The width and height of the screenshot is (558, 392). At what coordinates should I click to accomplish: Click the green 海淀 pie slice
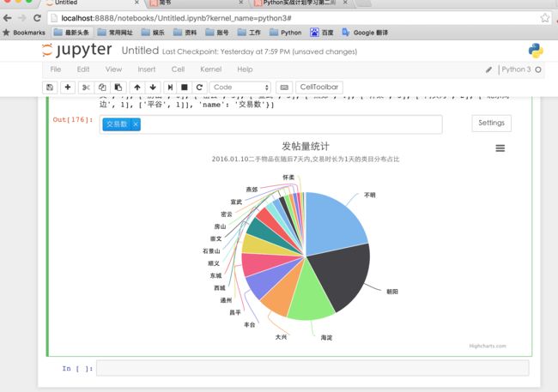[309, 295]
